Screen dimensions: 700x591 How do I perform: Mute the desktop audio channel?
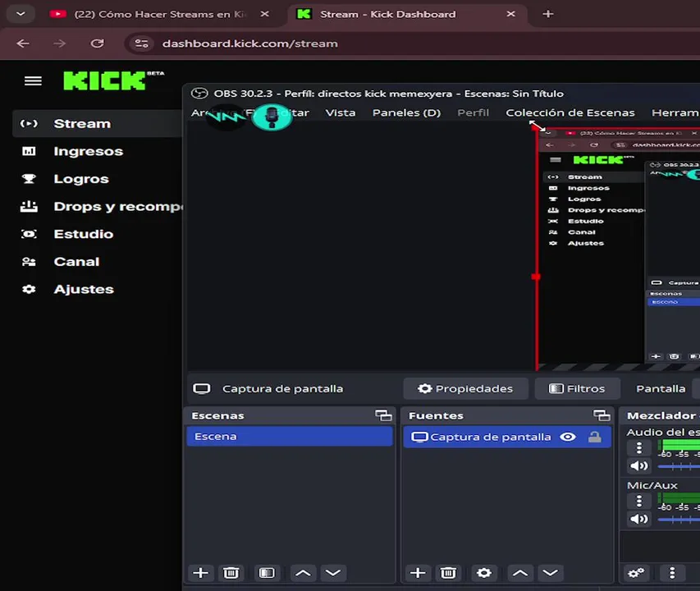click(638, 466)
